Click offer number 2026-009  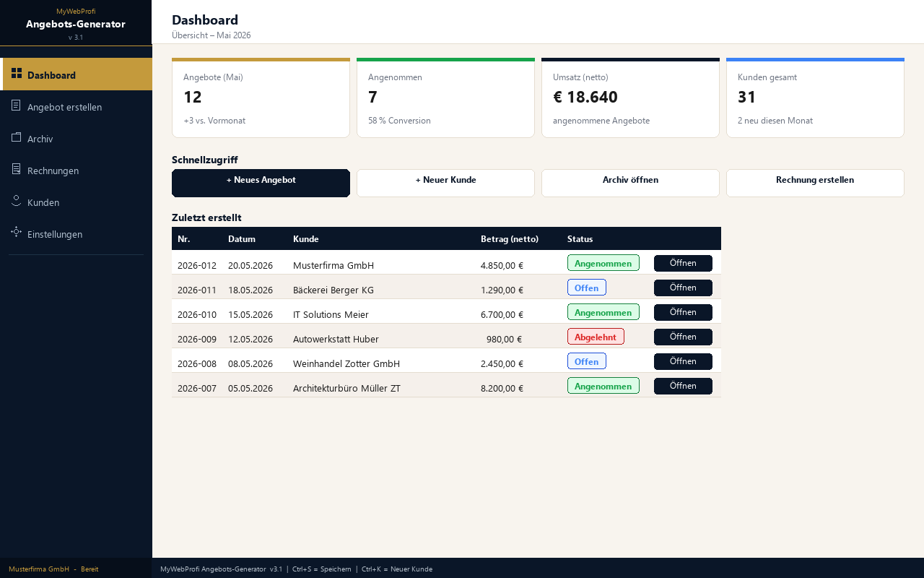pos(197,339)
